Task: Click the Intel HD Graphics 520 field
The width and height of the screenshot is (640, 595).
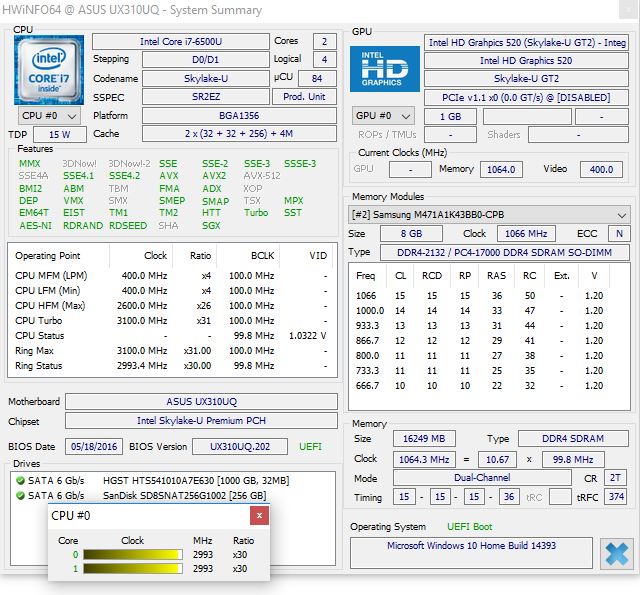Action: [x=526, y=61]
